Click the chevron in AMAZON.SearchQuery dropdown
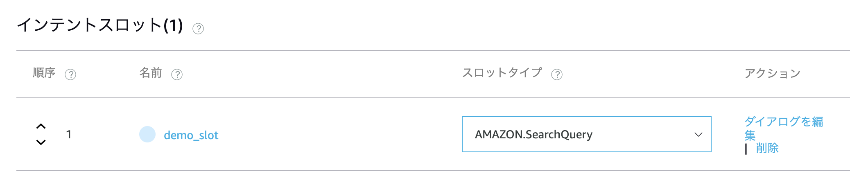868x185 pixels. [x=698, y=135]
